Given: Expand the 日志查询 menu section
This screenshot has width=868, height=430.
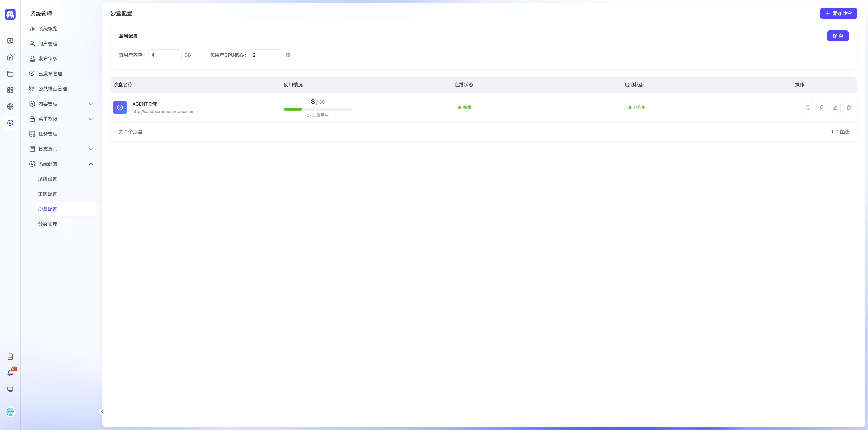Looking at the screenshot, I should [61, 149].
